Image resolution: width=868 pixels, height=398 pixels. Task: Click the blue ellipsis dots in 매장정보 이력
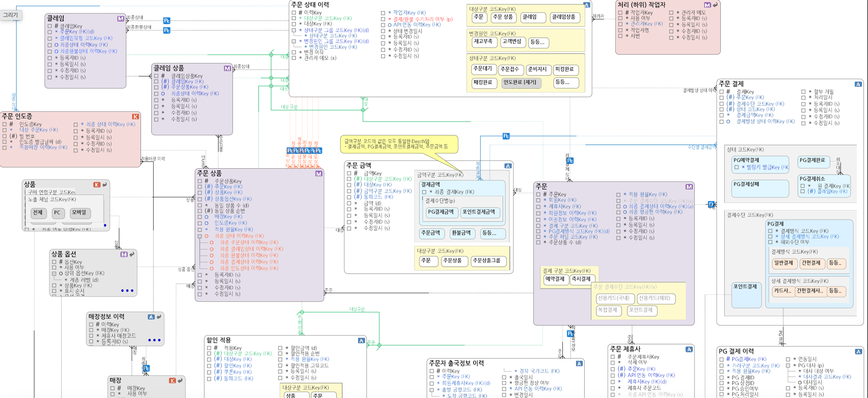[154, 340]
